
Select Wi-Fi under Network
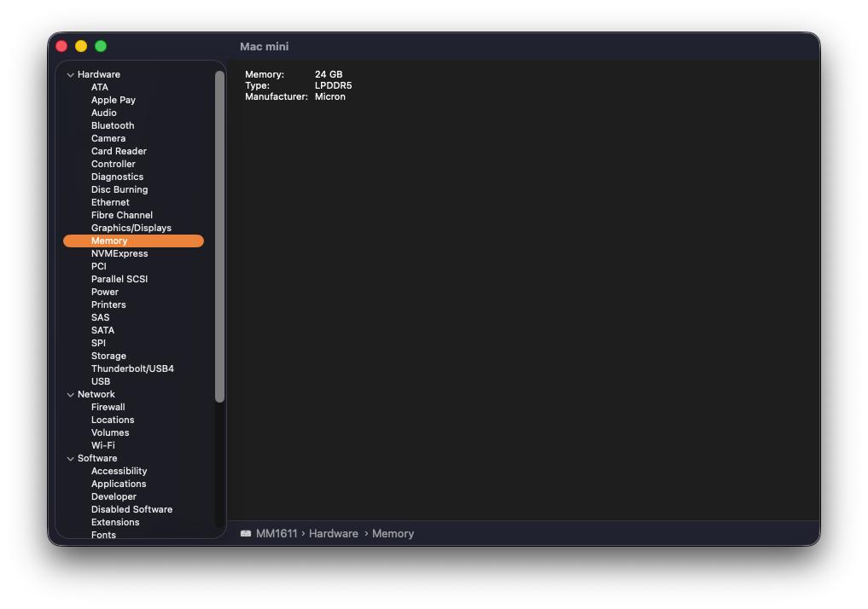tap(102, 445)
